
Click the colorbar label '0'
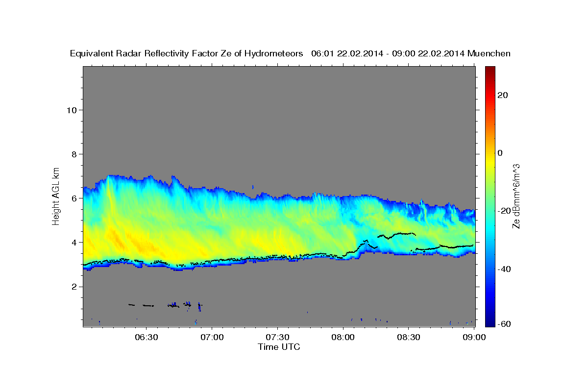pyautogui.click(x=500, y=153)
